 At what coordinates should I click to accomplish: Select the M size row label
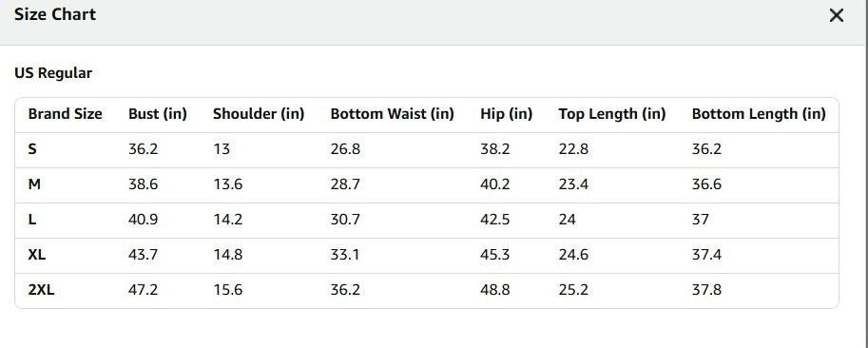pyautogui.click(x=34, y=184)
